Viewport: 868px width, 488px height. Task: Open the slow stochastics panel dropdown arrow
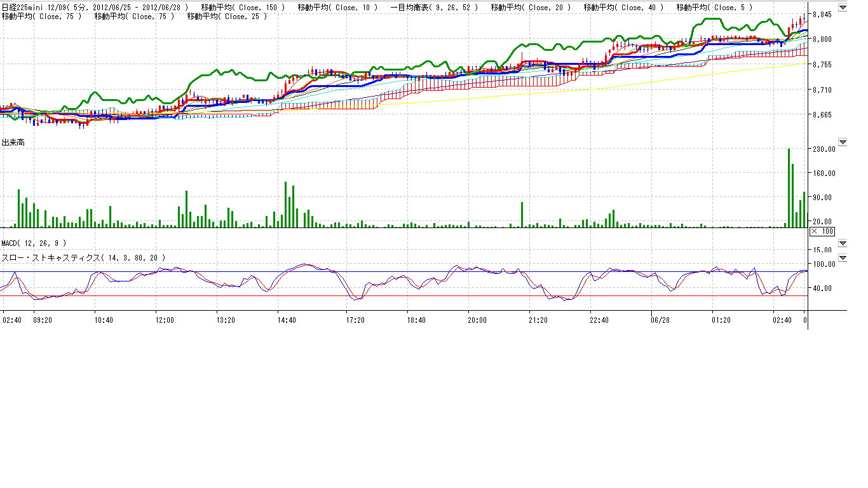[x=843, y=258]
